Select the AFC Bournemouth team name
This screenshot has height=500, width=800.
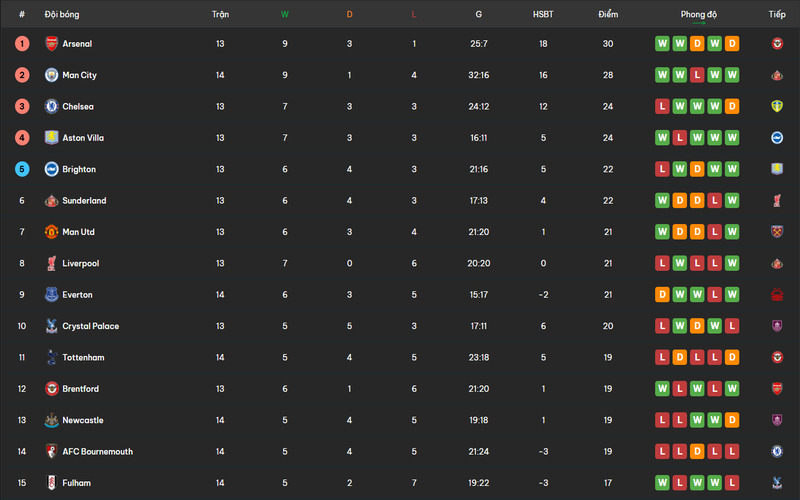(97, 452)
